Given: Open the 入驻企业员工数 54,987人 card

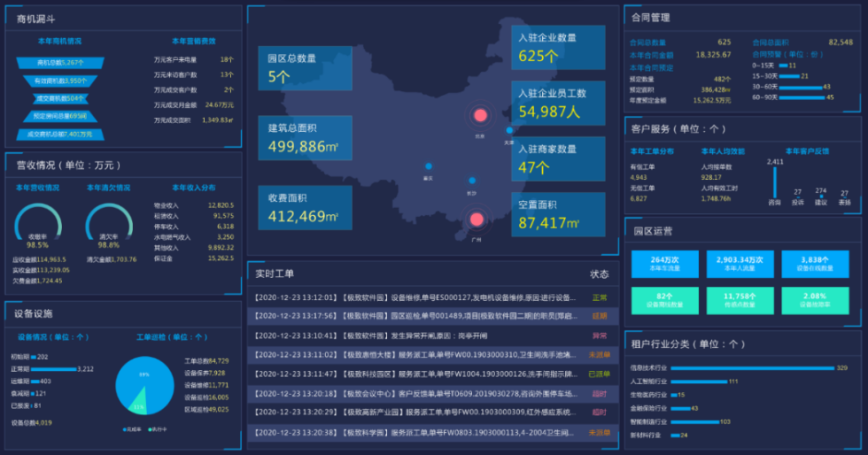Looking at the screenshot, I should coord(558,104).
